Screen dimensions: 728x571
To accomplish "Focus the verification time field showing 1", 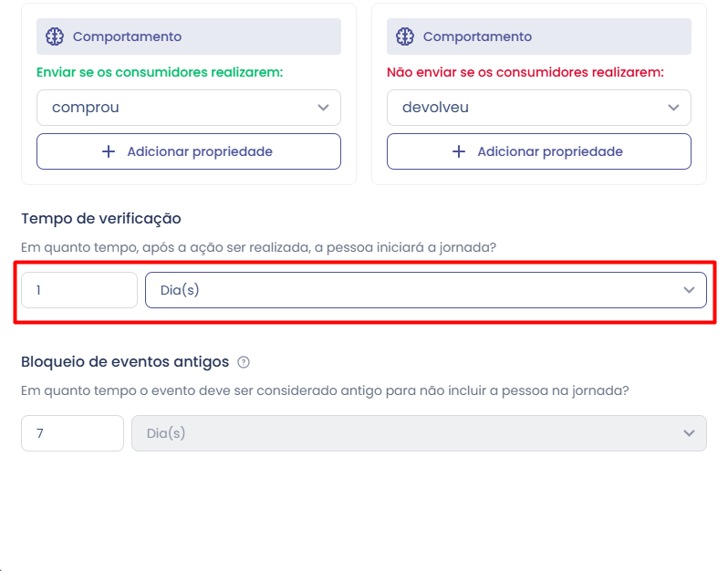I will coord(79,290).
